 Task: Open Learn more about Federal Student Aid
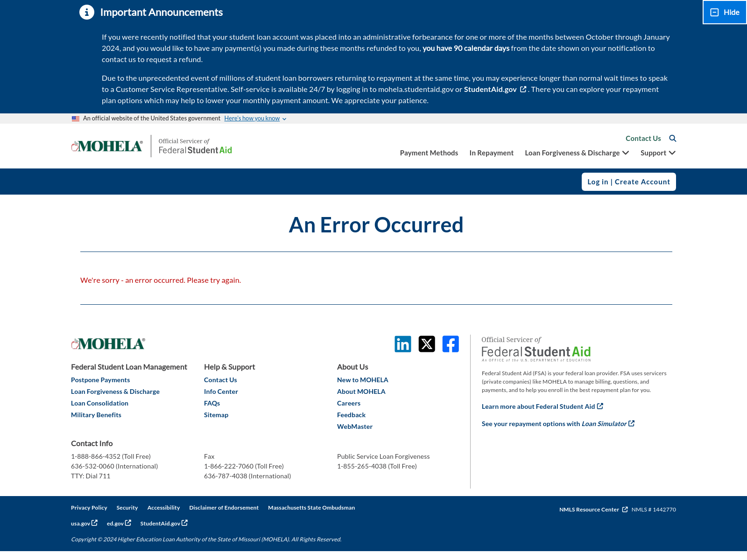(x=543, y=406)
